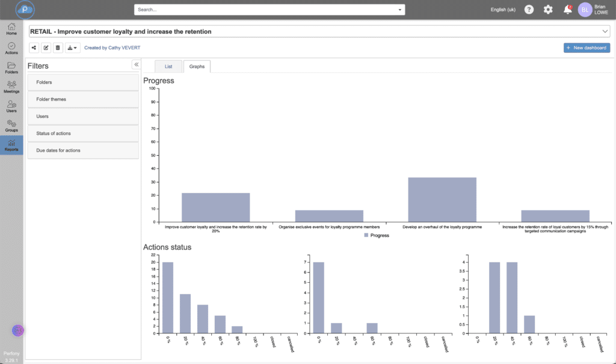Screen dimensions: 616x364
Task: Delete dashboard using the trash icon
Action: tap(58, 48)
